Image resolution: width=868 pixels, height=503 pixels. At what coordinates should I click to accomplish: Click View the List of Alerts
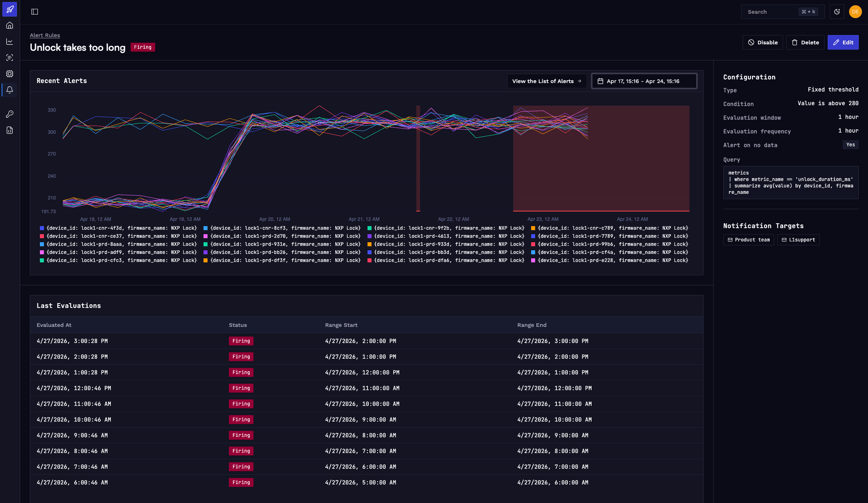pos(547,81)
